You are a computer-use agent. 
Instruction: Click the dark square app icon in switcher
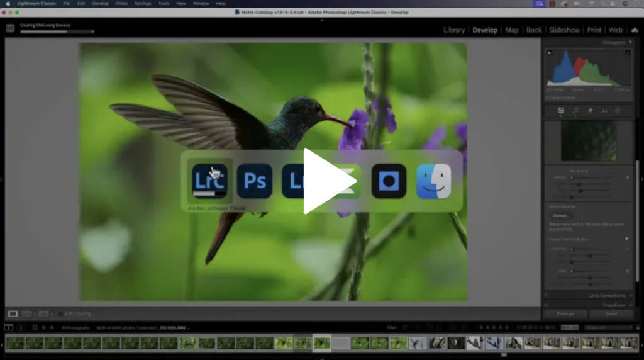[389, 181]
